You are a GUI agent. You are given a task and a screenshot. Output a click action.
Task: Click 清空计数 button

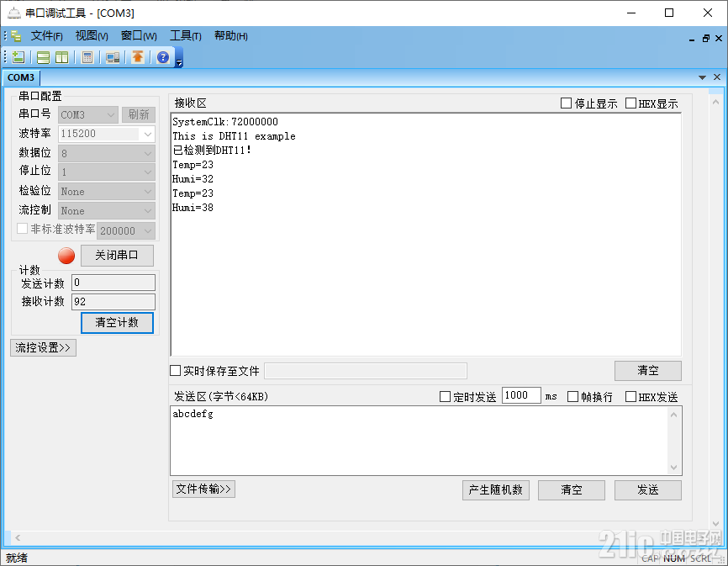click(117, 323)
